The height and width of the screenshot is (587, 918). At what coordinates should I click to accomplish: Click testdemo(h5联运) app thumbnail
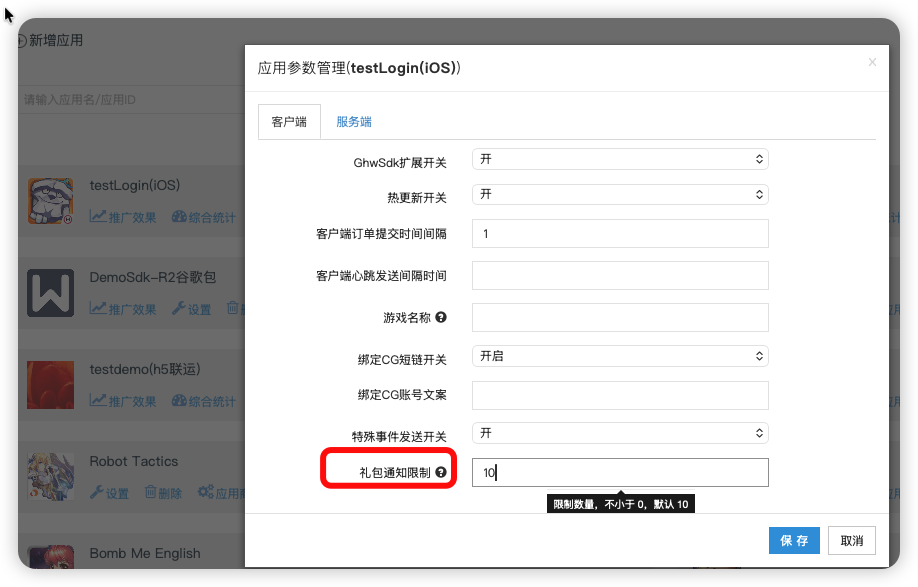(50, 385)
